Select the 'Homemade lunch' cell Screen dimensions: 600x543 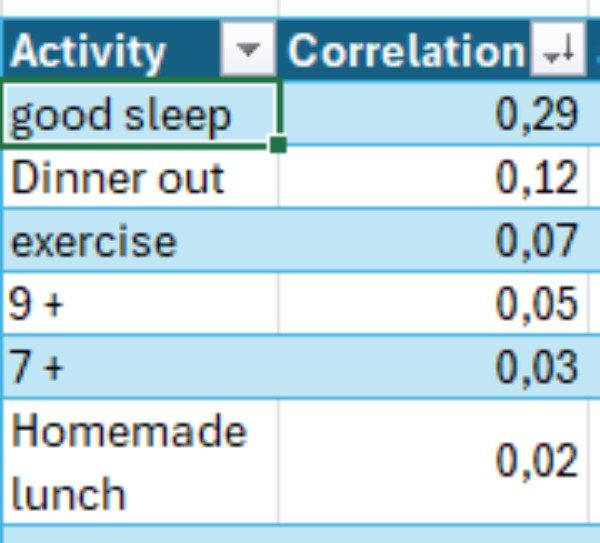pyautogui.click(x=140, y=461)
